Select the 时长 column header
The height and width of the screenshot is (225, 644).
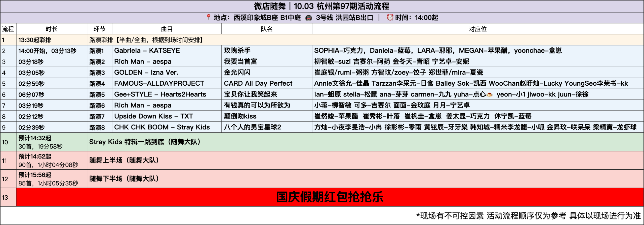(x=52, y=29)
